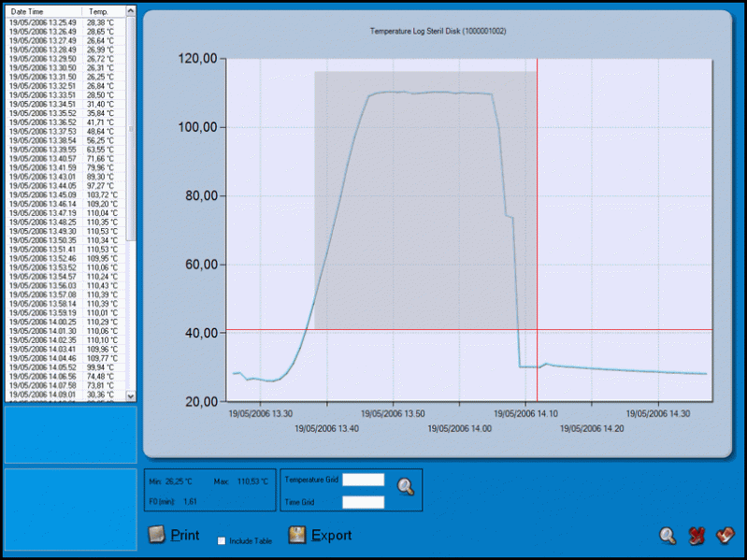Click the red cross icon at bottom right
The image size is (747, 560).
pyautogui.click(x=696, y=536)
